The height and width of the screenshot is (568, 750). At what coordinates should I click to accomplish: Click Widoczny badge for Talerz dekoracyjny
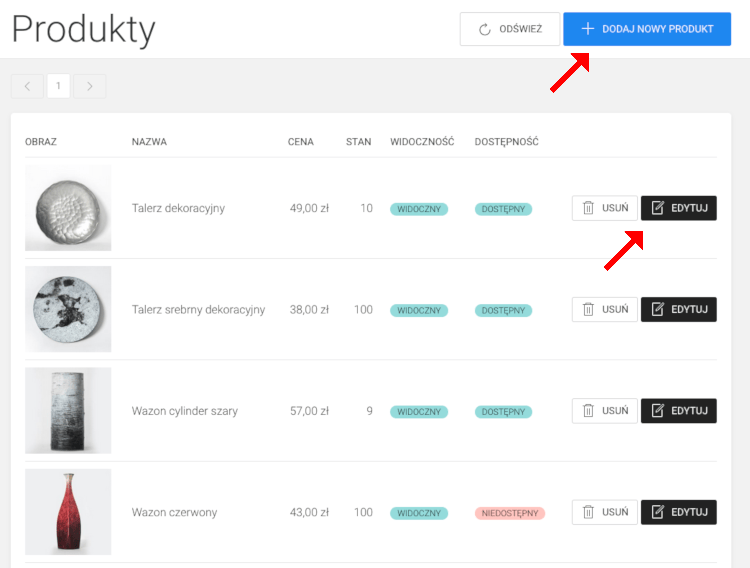[x=419, y=209]
